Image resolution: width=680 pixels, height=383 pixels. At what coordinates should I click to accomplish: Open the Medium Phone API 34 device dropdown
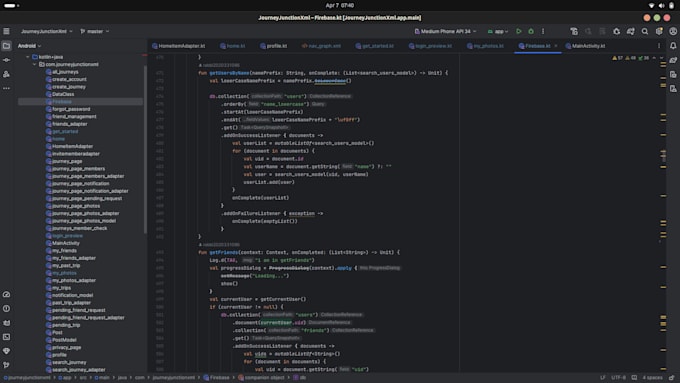click(x=445, y=31)
